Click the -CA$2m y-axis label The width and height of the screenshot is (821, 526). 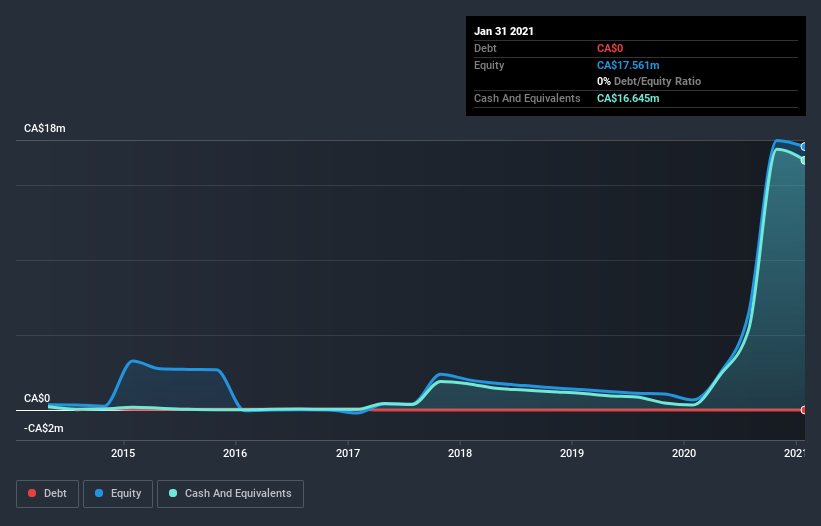click(x=43, y=428)
